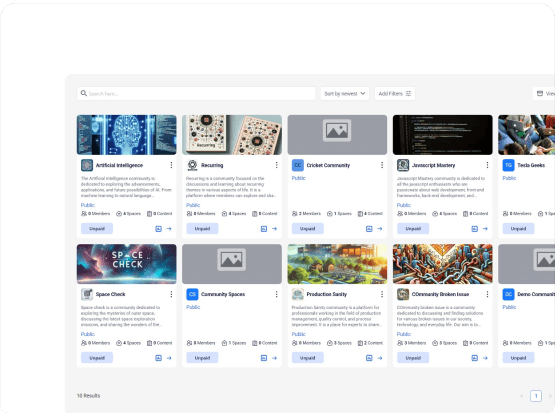Open the Add Filters options

(395, 93)
